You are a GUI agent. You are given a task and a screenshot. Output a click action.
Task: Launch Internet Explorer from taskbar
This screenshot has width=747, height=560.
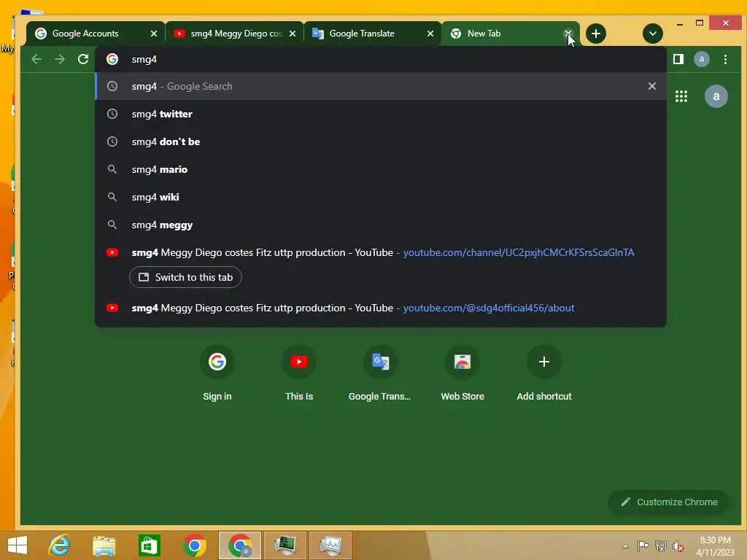click(x=60, y=545)
